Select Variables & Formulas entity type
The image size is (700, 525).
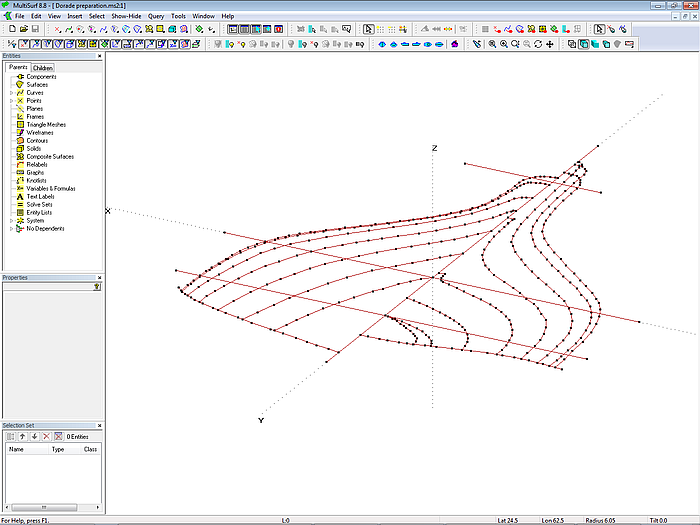pyautogui.click(x=50, y=189)
